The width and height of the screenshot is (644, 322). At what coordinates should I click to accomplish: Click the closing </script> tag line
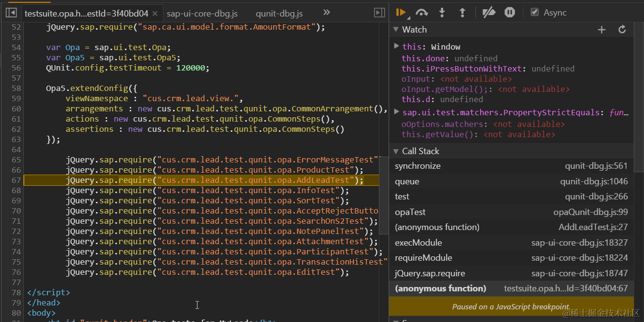tap(49, 293)
